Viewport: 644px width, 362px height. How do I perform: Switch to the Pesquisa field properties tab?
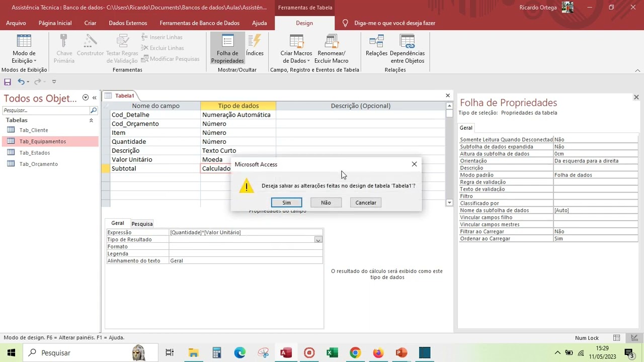[142, 224]
